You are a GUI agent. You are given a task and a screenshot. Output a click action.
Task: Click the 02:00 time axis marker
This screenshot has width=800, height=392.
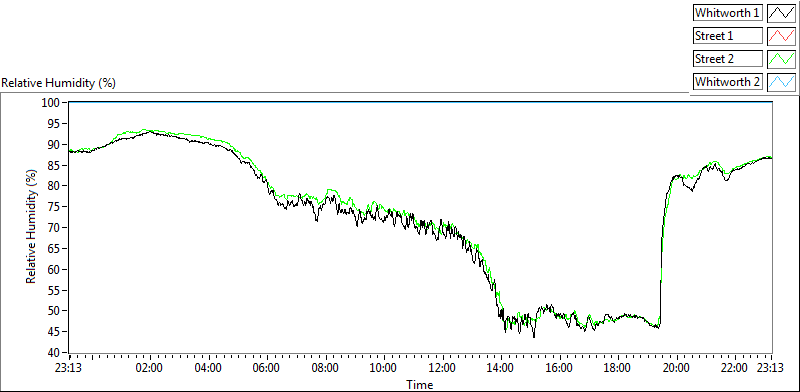coord(150,368)
